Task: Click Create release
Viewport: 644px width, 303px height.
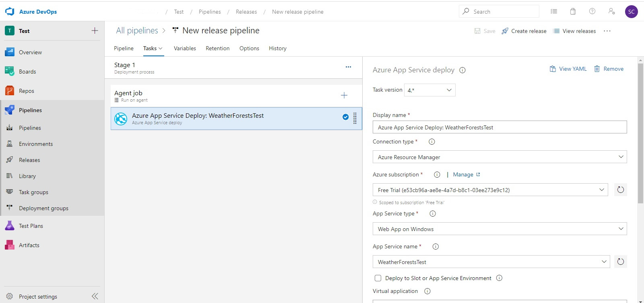Action: click(x=524, y=31)
